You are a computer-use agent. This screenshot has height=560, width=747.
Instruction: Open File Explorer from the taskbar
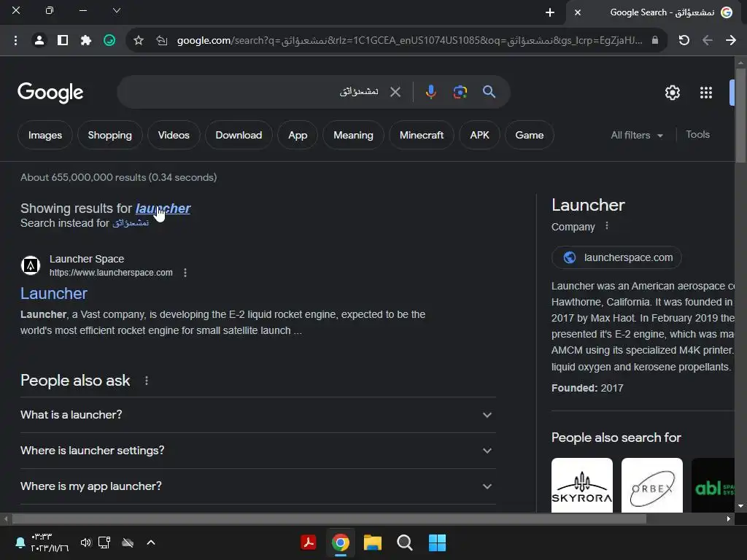click(372, 542)
